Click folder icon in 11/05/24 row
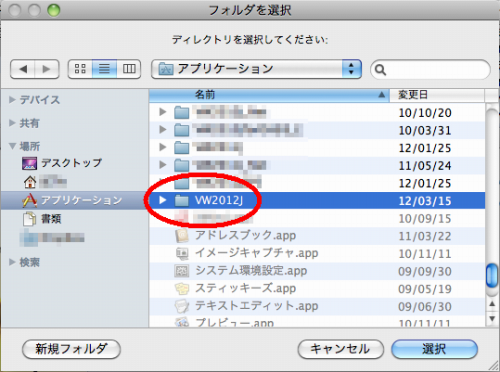The image size is (500, 372). (182, 165)
